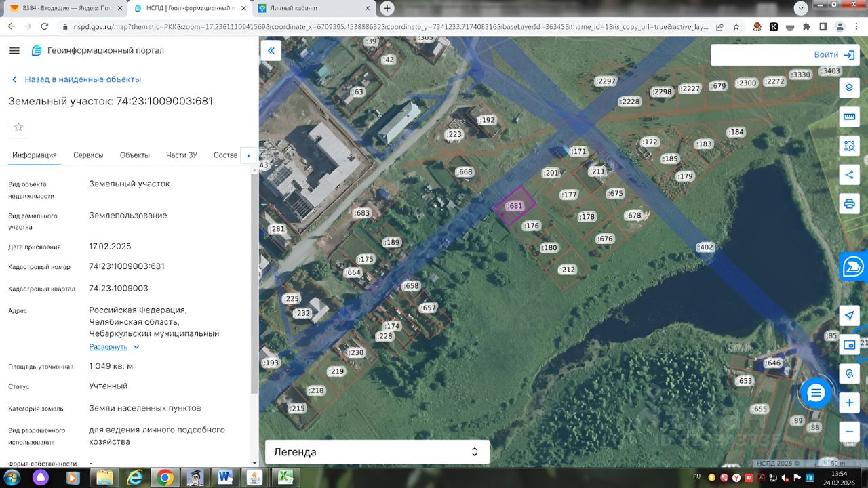This screenshot has width=868, height=488.
Task: Zoom in on the map
Action: 849,403
